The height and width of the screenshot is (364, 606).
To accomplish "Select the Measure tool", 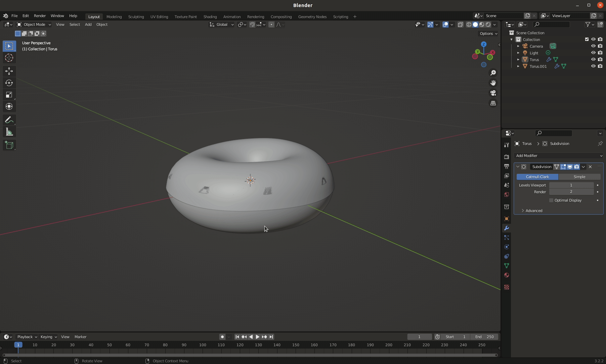I will pyautogui.click(x=9, y=132).
